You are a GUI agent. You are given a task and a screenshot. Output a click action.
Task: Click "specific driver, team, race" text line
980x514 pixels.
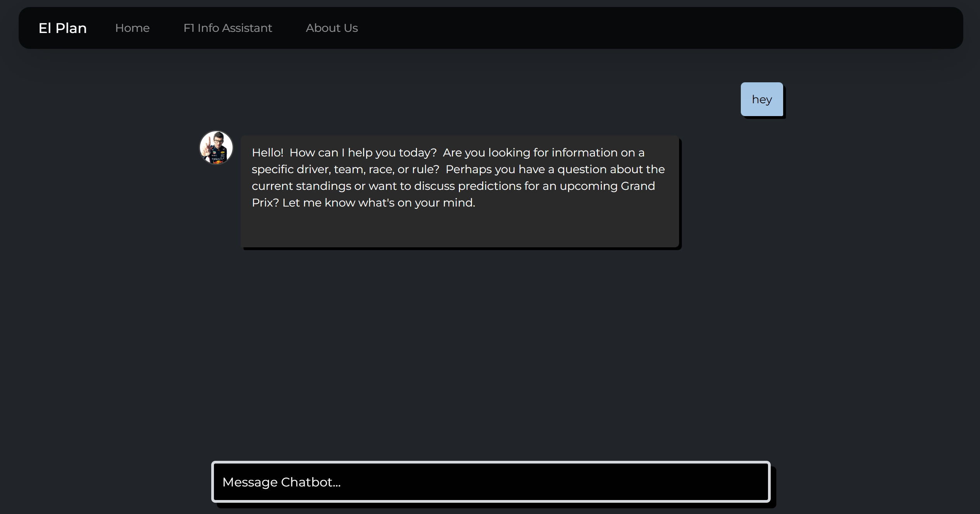pos(322,169)
